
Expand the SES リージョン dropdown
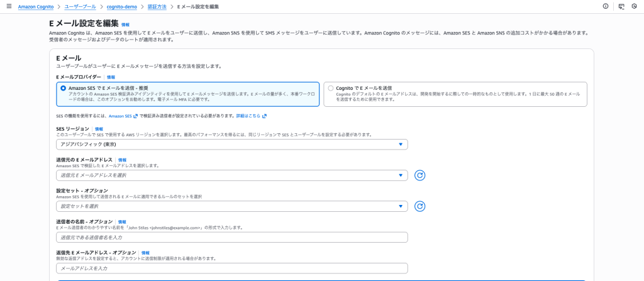[x=231, y=145]
